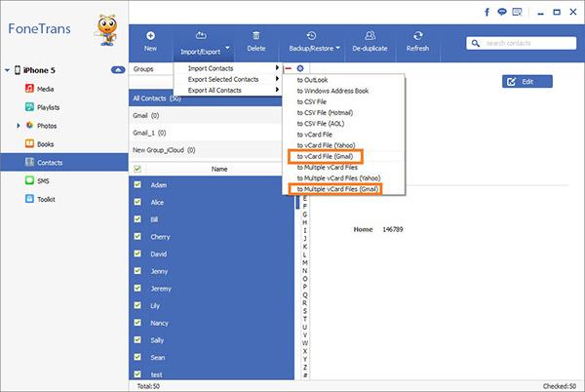
Task: Collapse the iPhone 5 device tree
Action: pyautogui.click(x=7, y=70)
